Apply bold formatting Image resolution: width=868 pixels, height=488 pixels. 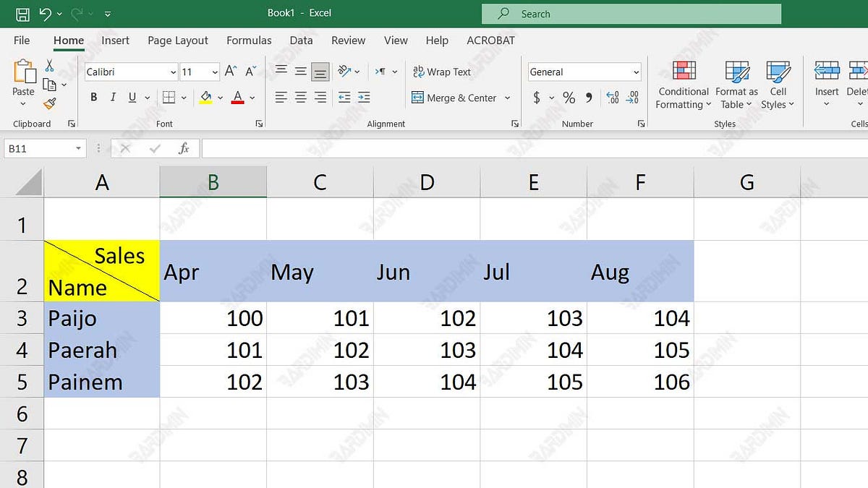[93, 97]
